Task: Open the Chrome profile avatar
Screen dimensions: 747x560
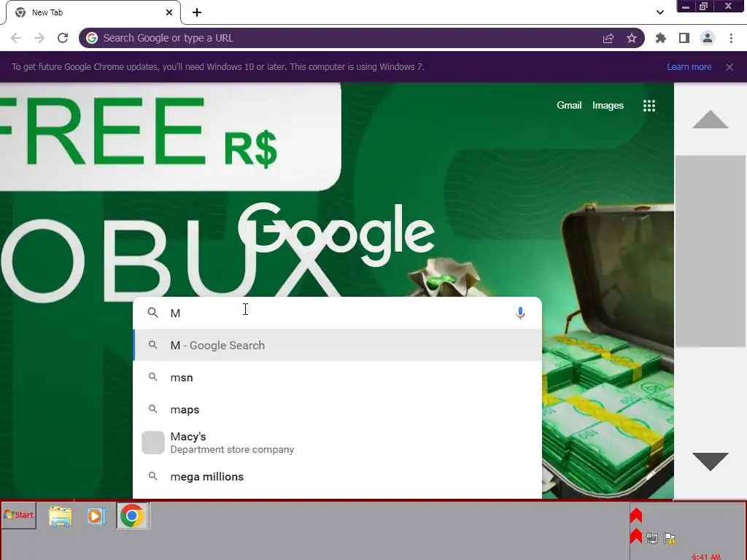Action: click(x=708, y=38)
